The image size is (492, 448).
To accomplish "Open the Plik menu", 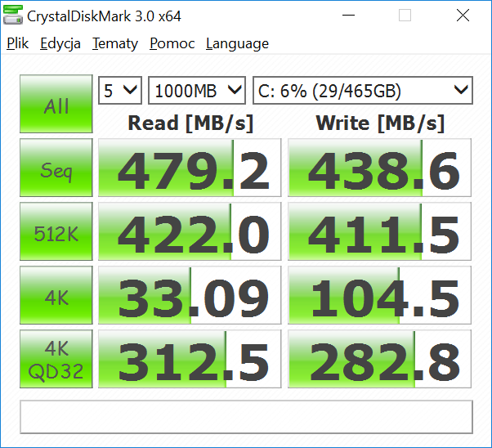I will pos(18,43).
